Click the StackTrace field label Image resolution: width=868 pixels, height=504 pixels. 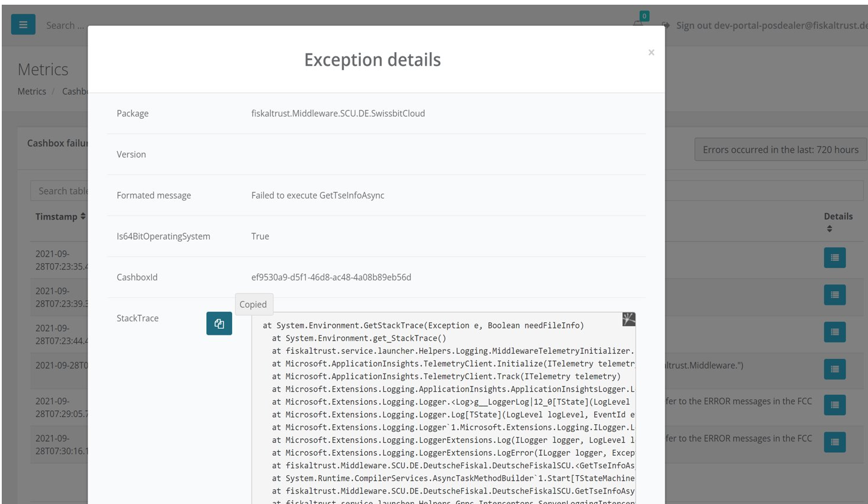pyautogui.click(x=138, y=318)
